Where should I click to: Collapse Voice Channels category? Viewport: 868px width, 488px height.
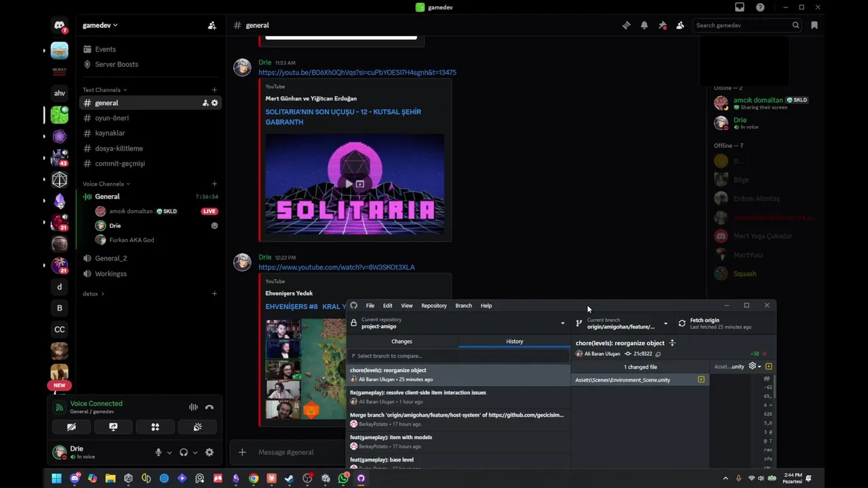[x=106, y=184]
